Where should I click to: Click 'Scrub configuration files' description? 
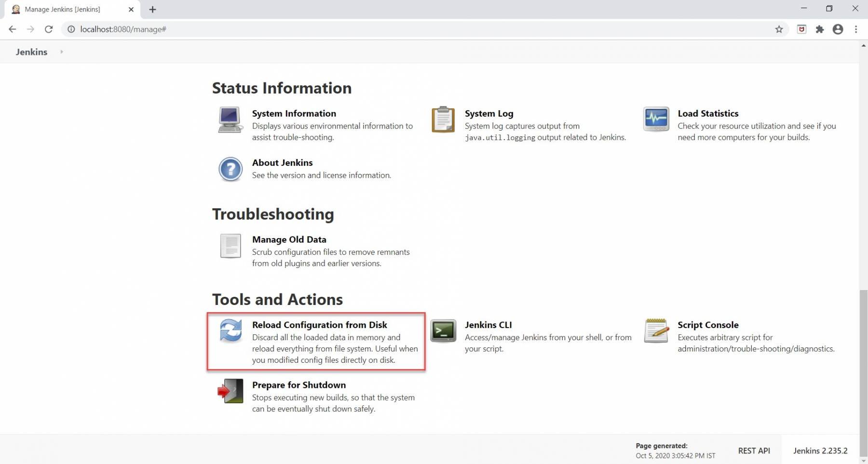(x=331, y=257)
